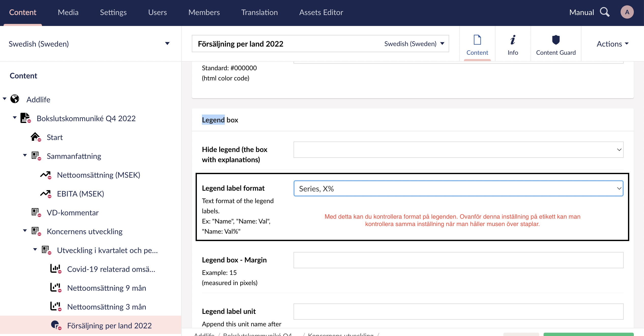
Task: Click the Legend box - Margin field
Action: click(x=458, y=260)
